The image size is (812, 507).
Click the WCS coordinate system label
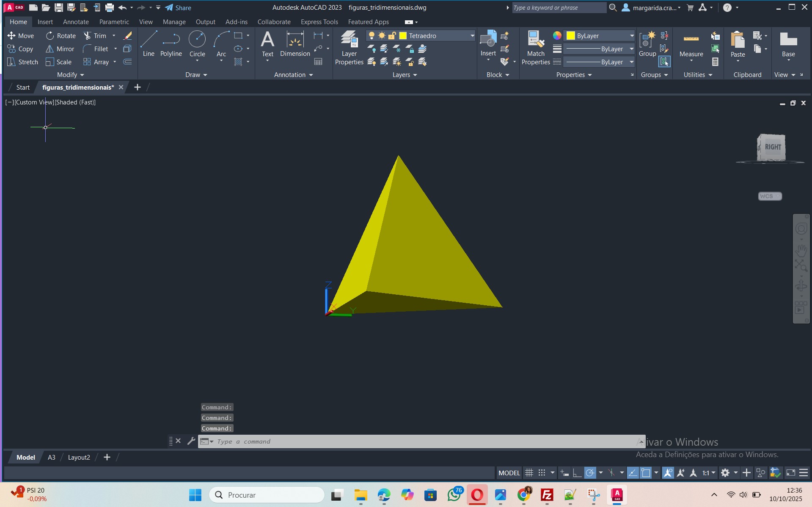pyautogui.click(x=770, y=196)
